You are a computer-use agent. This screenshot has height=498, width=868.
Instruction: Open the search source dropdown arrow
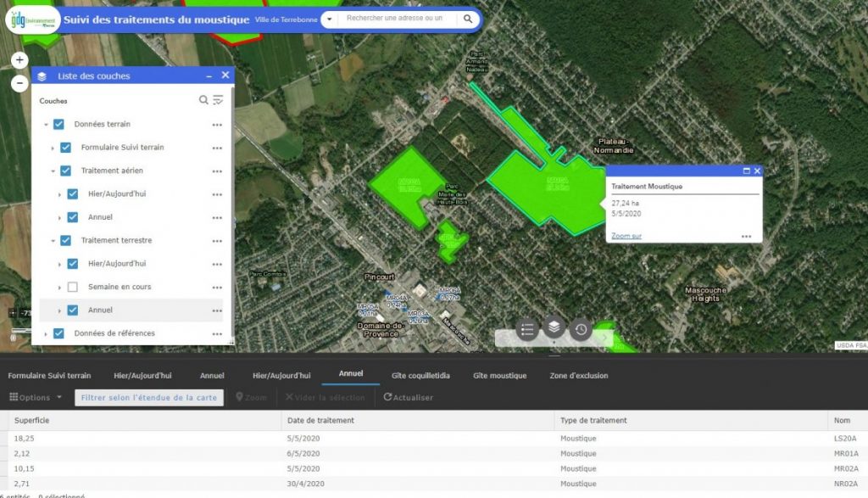coord(329,19)
